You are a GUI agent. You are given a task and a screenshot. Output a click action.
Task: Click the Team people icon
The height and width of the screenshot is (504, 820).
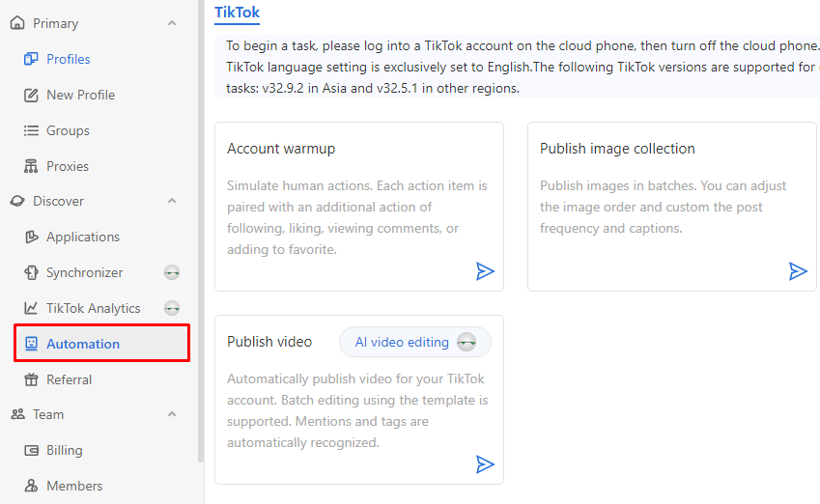[17, 414]
